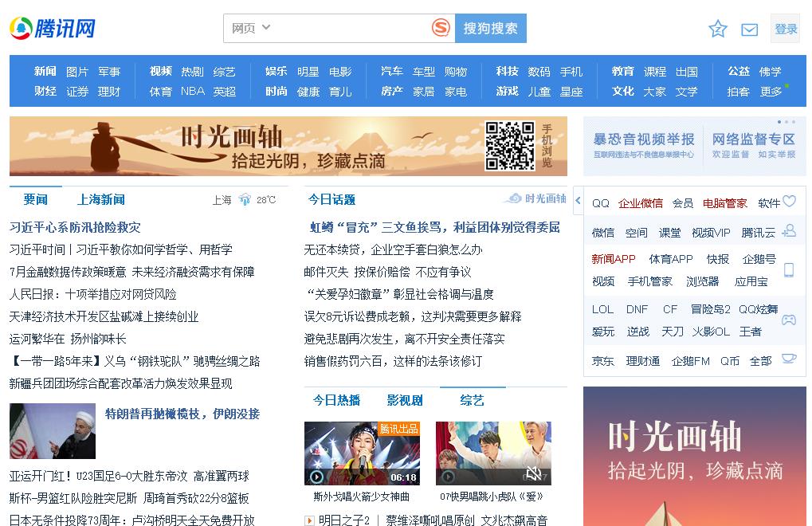Click the QR code on 时光画轴 banner

(x=509, y=146)
